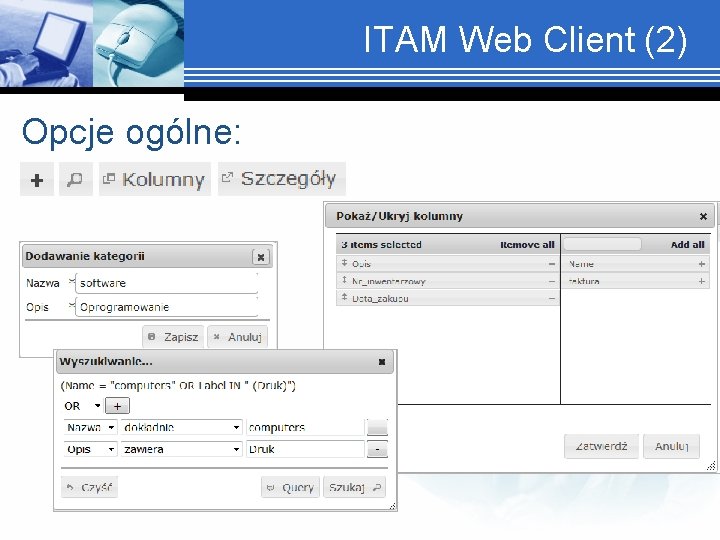
Task: Close the Dodawanie kategorii dialog
Action: (x=260, y=257)
